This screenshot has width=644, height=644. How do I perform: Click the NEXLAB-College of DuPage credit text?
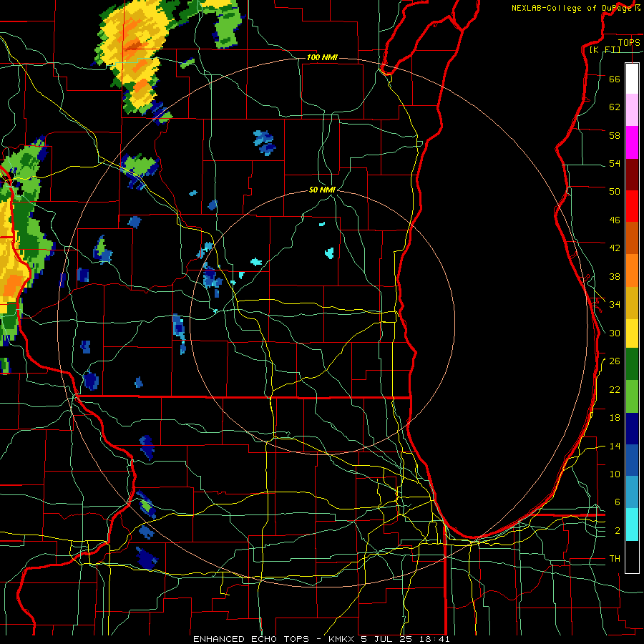pyautogui.click(x=575, y=8)
